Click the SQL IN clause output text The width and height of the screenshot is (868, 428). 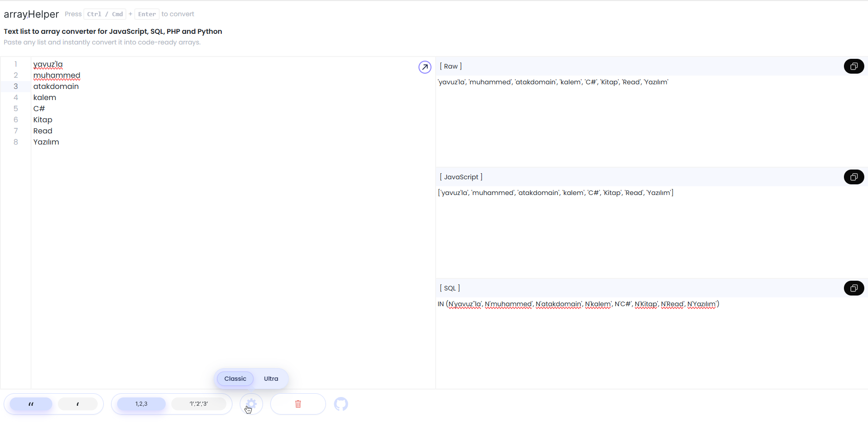click(578, 304)
